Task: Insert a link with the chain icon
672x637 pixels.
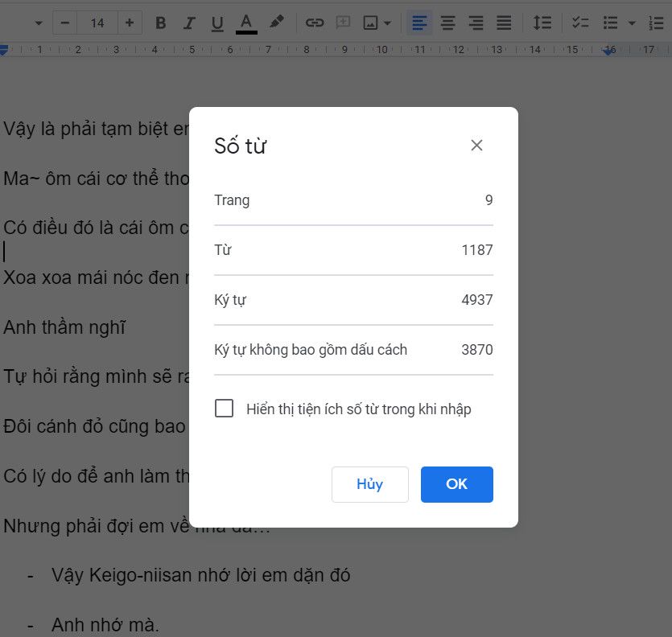Action: 315,23
